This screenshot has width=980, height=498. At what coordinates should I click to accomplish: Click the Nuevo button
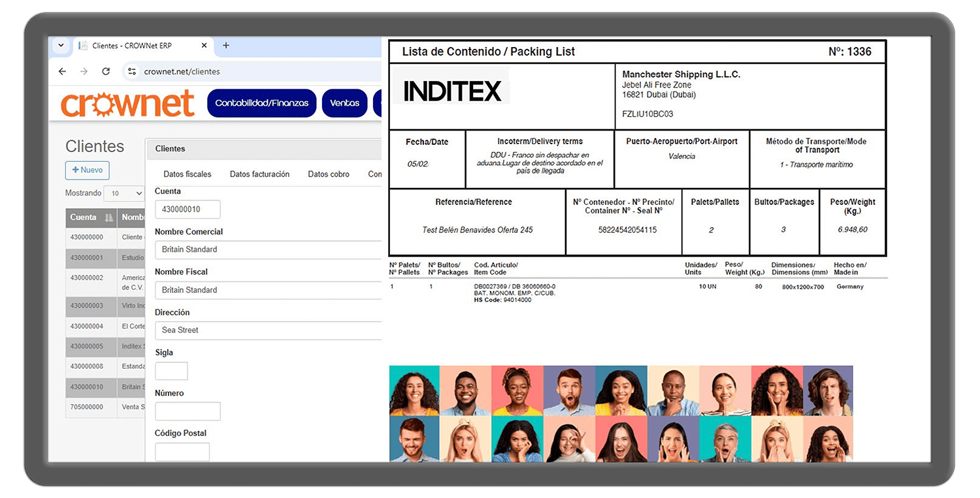click(x=88, y=170)
